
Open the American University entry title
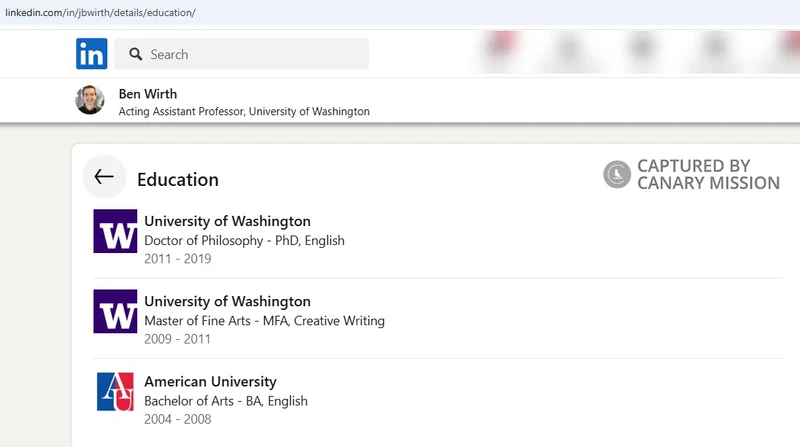(x=210, y=381)
